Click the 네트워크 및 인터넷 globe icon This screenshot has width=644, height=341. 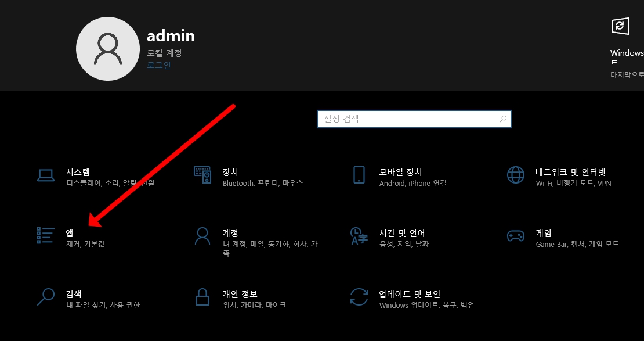(x=516, y=174)
